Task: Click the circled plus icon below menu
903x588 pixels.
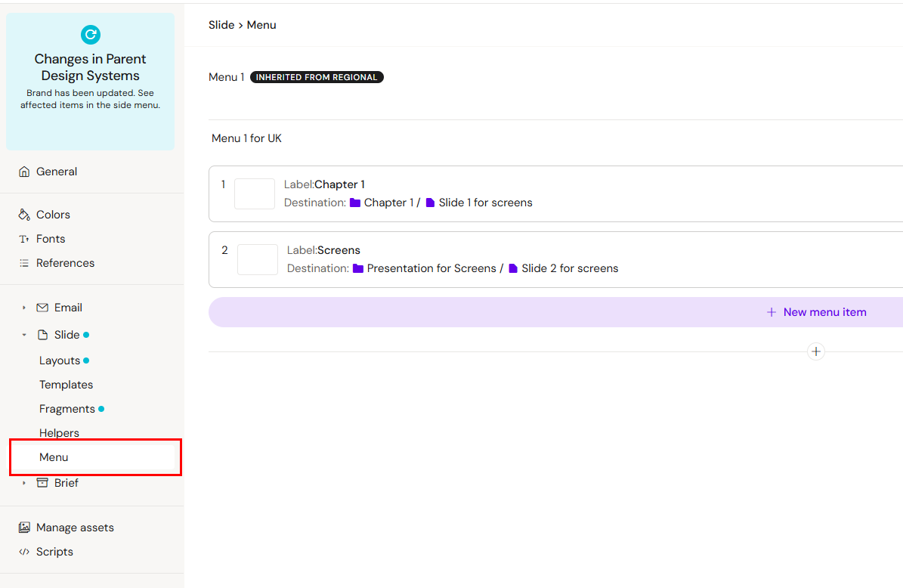Action: coord(815,351)
